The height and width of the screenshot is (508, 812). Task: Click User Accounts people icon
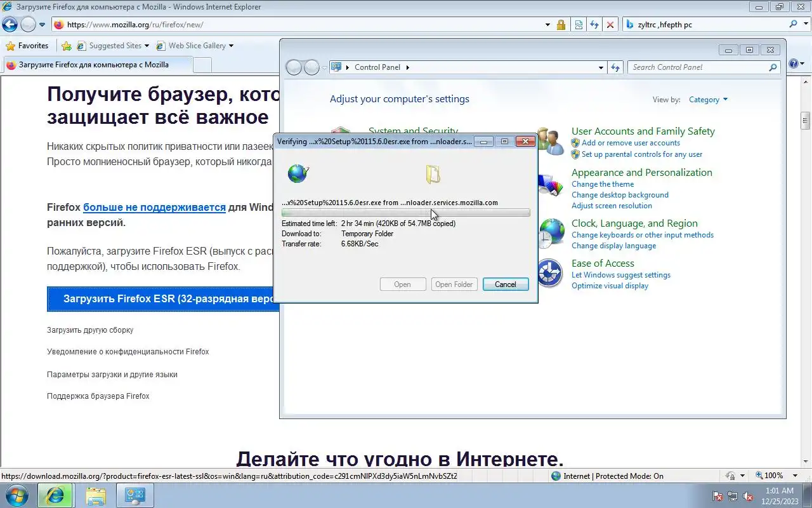click(550, 142)
